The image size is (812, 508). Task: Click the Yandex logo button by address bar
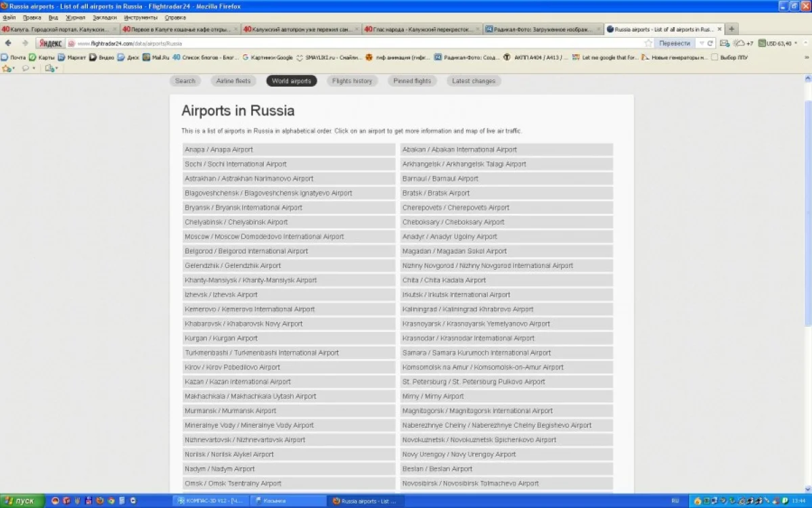[49, 43]
